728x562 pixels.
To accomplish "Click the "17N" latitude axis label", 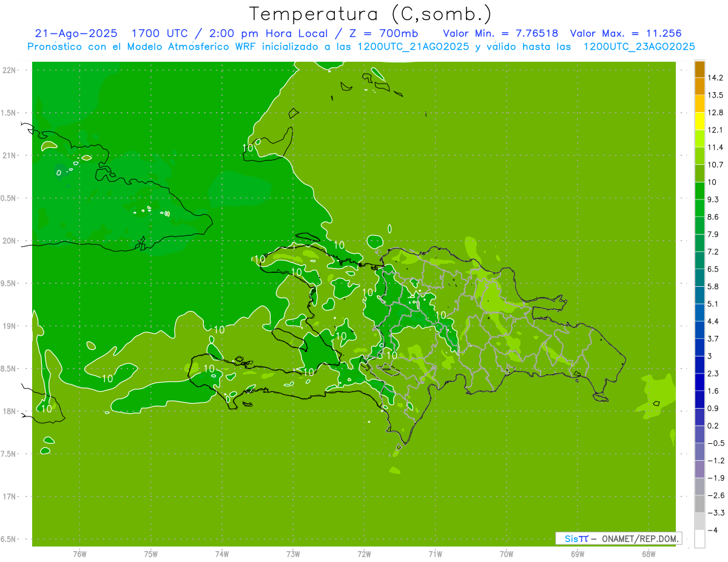I will coord(10,497).
